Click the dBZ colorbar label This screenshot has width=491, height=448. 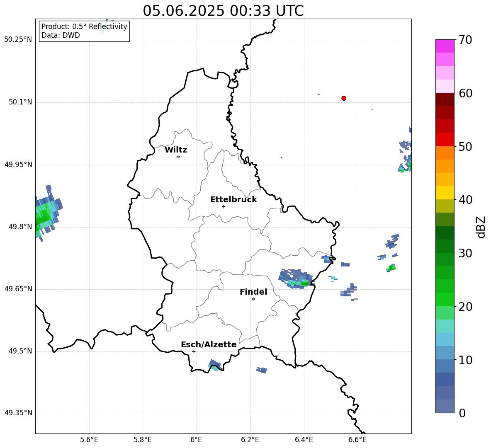481,227
